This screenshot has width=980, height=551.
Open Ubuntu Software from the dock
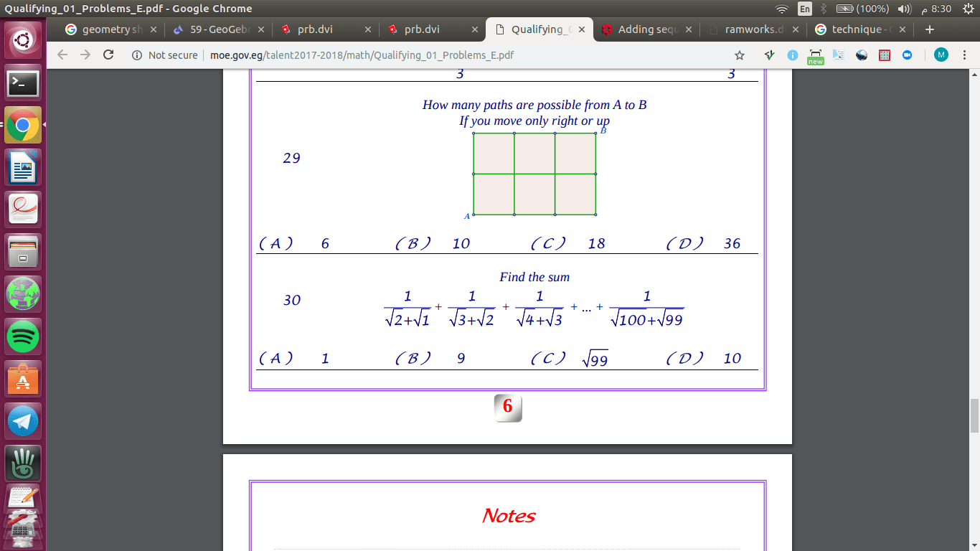click(23, 379)
